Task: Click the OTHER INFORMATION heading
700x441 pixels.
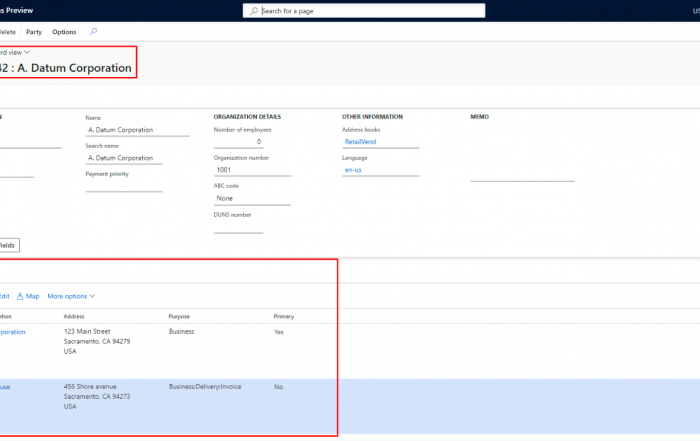Action: (x=372, y=116)
